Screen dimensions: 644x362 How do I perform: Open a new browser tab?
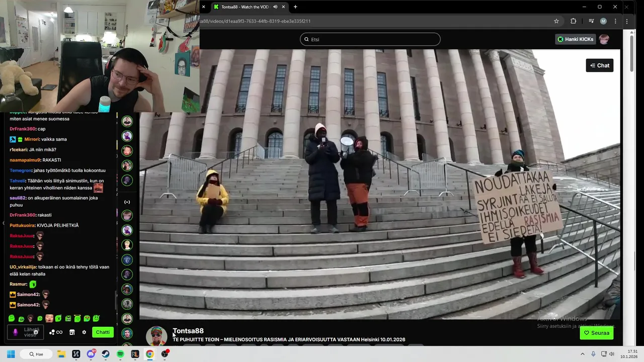click(295, 7)
